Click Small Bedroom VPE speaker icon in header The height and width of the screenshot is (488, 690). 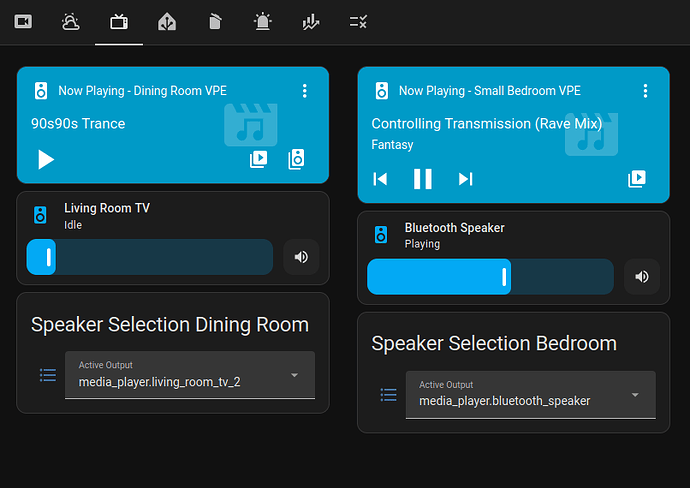pos(382,91)
